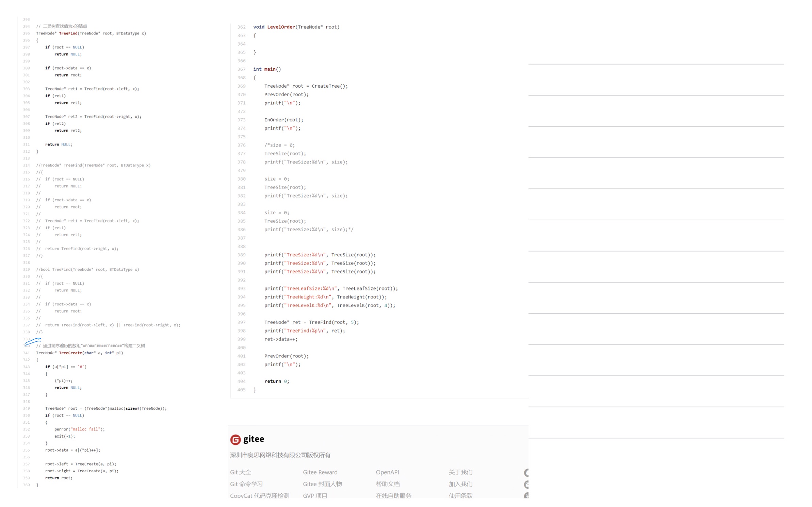Screen dimensions: 812x507
Task: Click 加入我们 join us link
Action: pyautogui.click(x=460, y=484)
